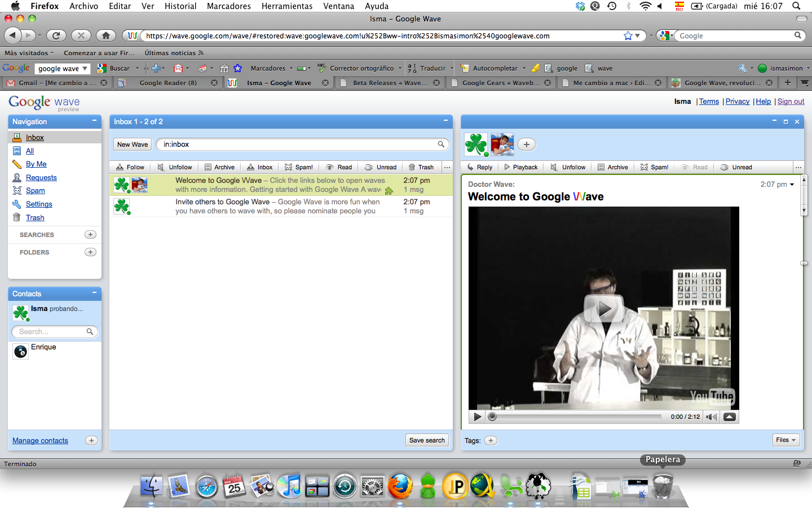Open more actions in inbox toolbar
Screen dimensions: 812x508
pyautogui.click(x=447, y=167)
